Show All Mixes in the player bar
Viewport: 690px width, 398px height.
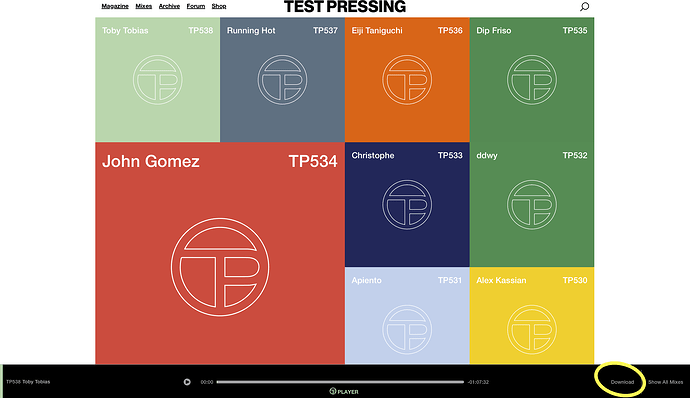tap(665, 382)
